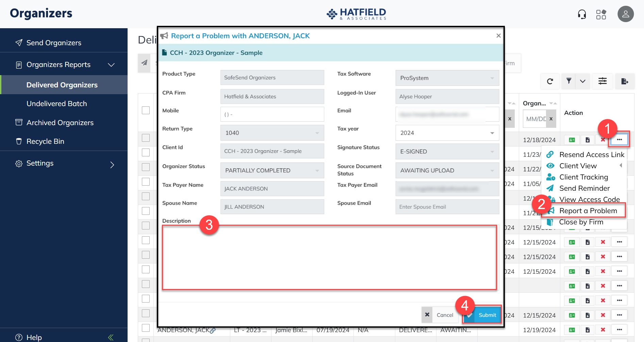Open the filter options chevron dropdown
The width and height of the screenshot is (644, 342).
click(x=583, y=81)
